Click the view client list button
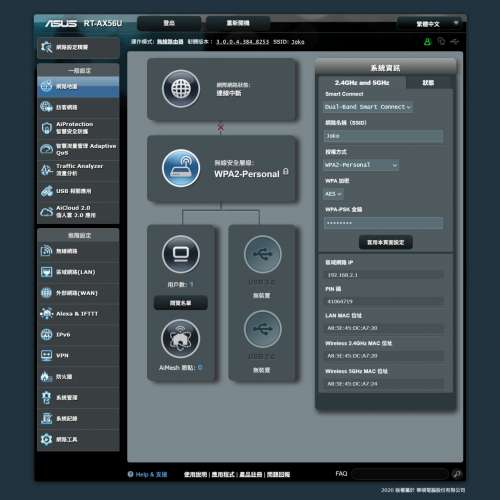The width and height of the screenshot is (500, 500). (x=181, y=303)
